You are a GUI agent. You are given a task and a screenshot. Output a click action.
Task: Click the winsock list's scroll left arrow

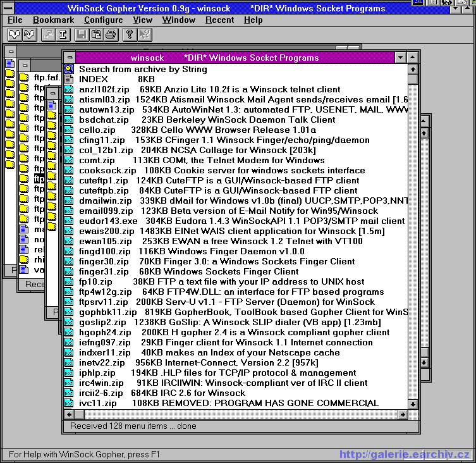coord(69,414)
